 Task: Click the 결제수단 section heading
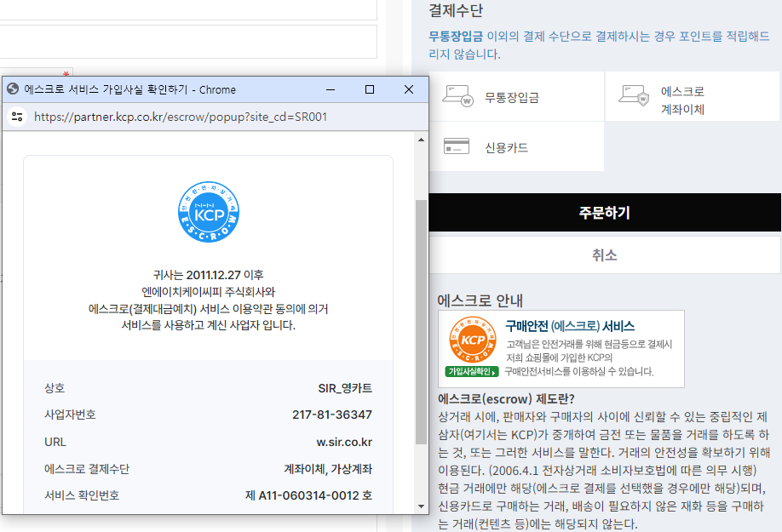pyautogui.click(x=456, y=10)
